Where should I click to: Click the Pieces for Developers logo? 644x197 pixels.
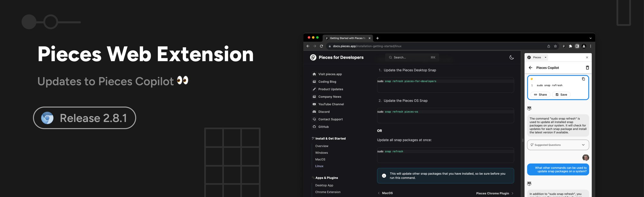pos(336,58)
